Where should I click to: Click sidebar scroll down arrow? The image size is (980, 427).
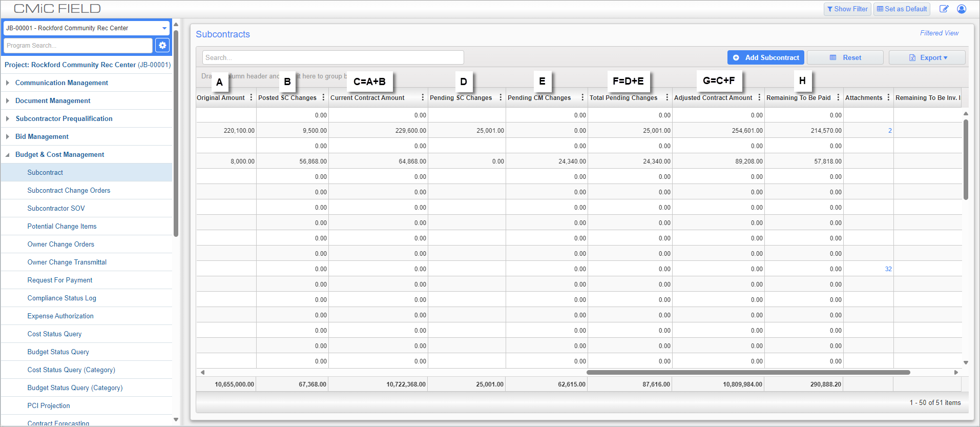tap(176, 419)
